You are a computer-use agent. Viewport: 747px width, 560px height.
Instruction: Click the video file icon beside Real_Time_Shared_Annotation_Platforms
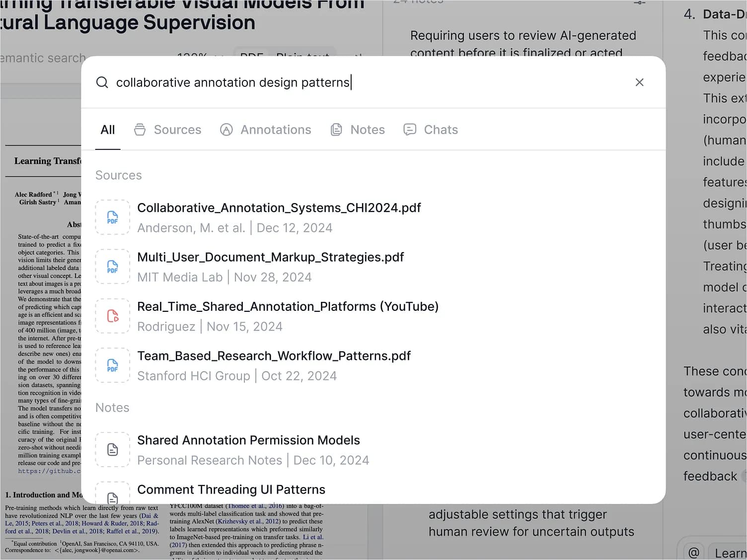point(113,316)
